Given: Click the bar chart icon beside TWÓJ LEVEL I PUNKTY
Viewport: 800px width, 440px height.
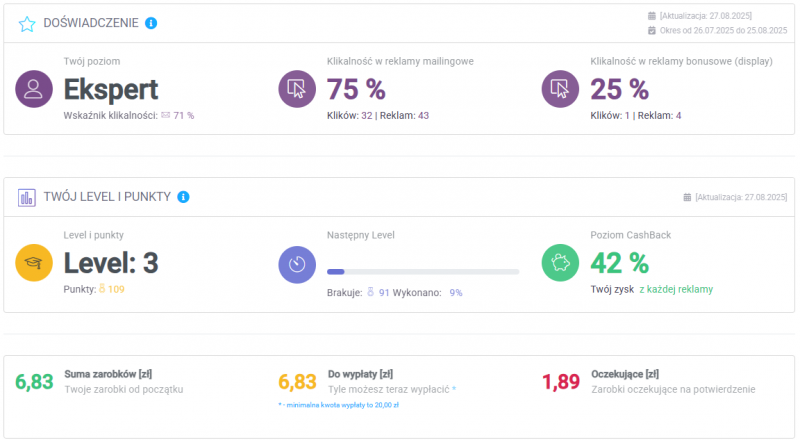Looking at the screenshot, I should (x=27, y=197).
